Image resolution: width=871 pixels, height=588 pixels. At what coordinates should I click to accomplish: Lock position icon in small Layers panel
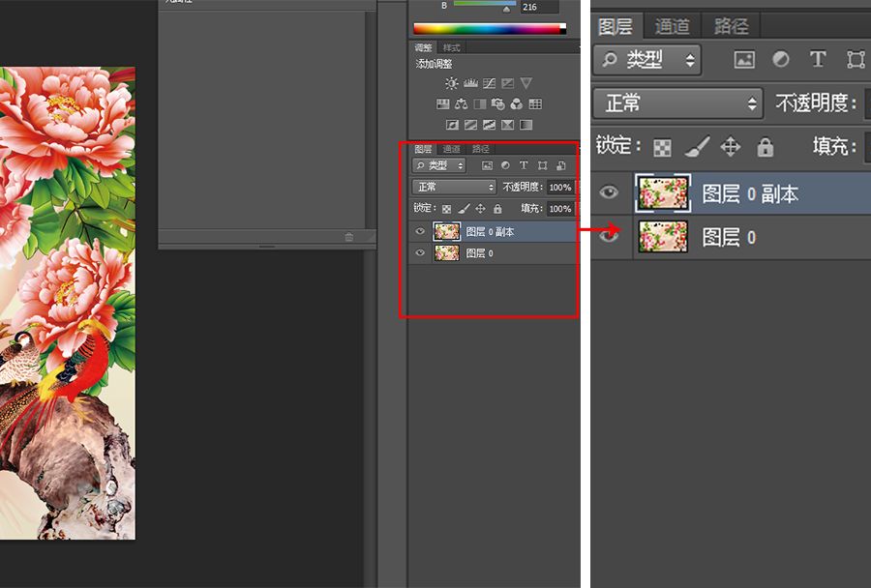pos(480,209)
